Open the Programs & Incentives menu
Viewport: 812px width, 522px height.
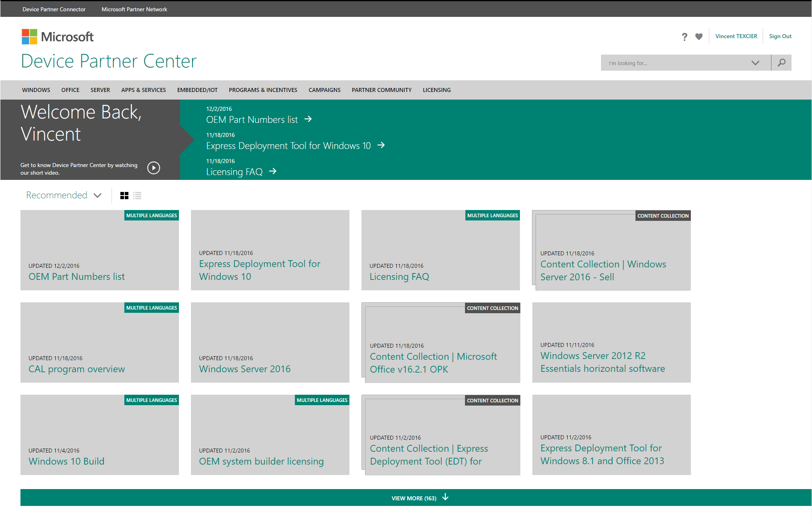coord(263,90)
